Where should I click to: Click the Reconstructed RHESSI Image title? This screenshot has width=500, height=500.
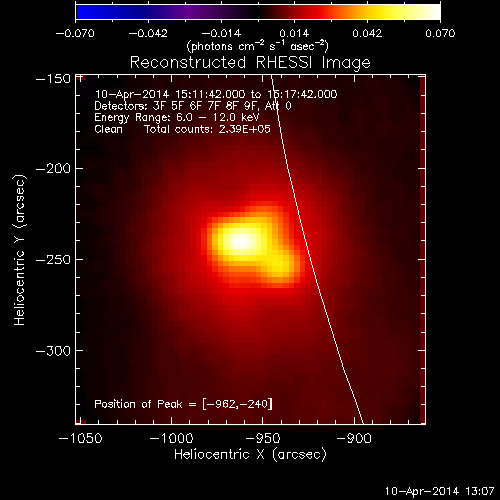click(x=250, y=62)
